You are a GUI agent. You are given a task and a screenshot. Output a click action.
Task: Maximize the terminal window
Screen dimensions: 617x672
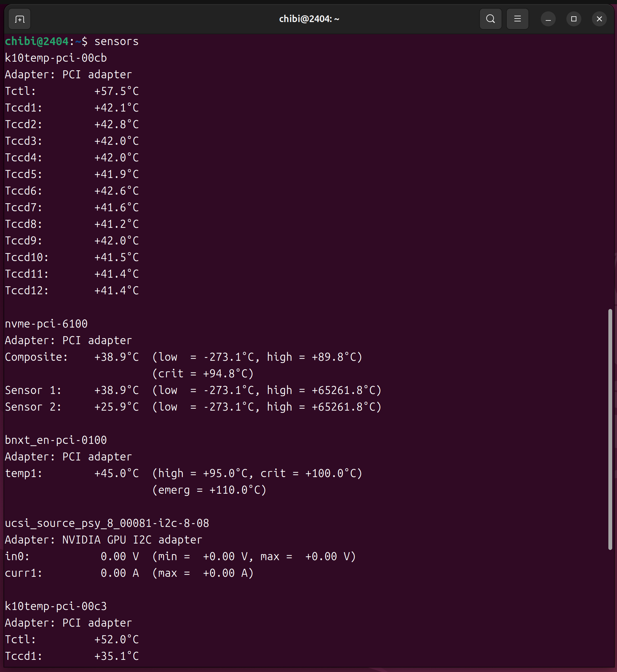(574, 19)
